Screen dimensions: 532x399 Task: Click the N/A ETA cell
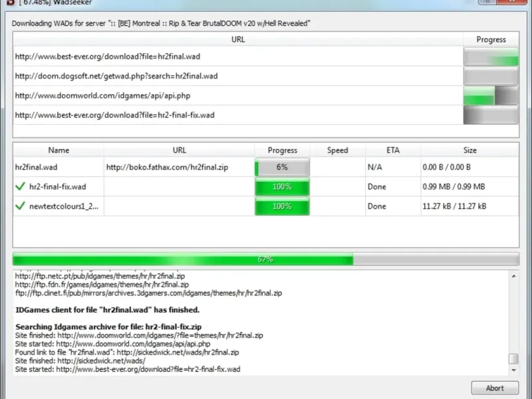pos(393,167)
